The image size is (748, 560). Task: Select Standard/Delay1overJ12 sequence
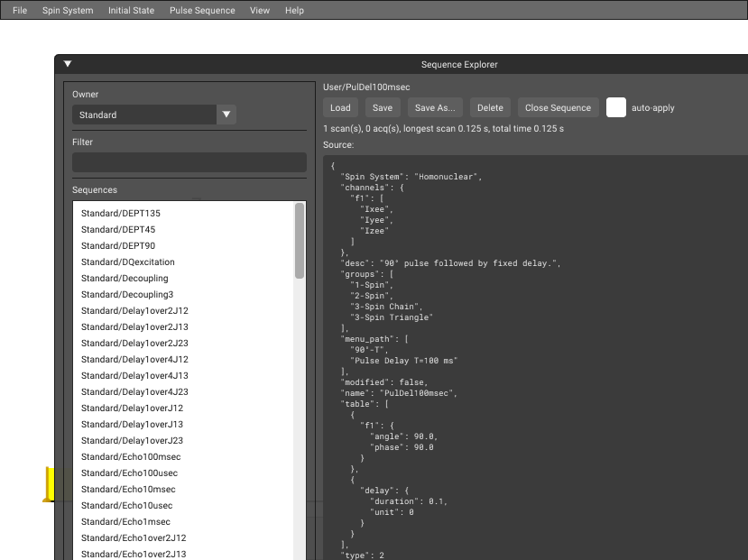point(132,408)
